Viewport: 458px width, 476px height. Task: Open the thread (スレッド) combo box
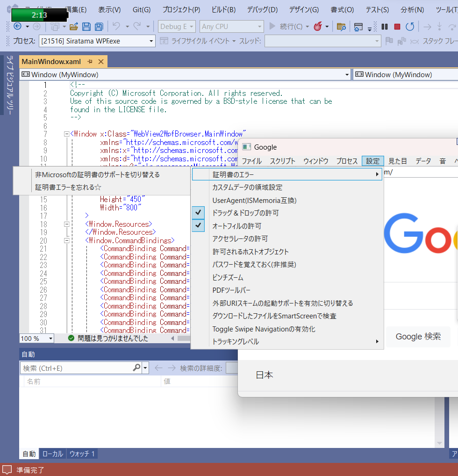tap(322, 41)
